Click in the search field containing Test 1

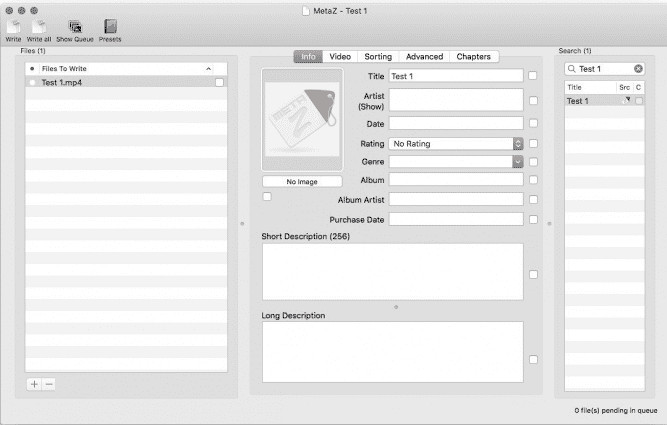(604, 69)
